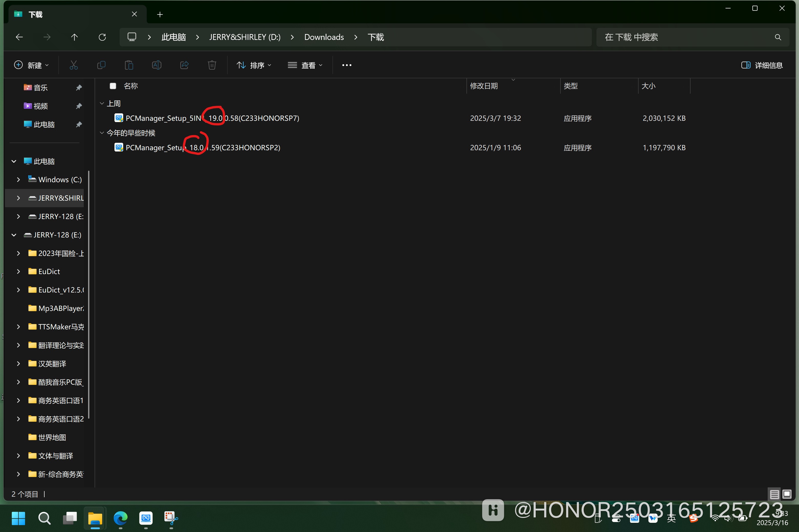This screenshot has width=799, height=532.
Task: Click the Copy toolbar icon
Action: (101, 65)
